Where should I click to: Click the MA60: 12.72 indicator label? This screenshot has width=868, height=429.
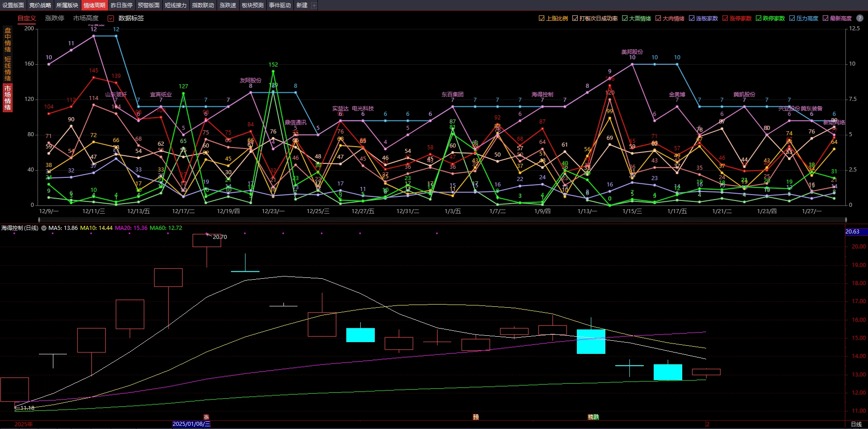click(166, 228)
